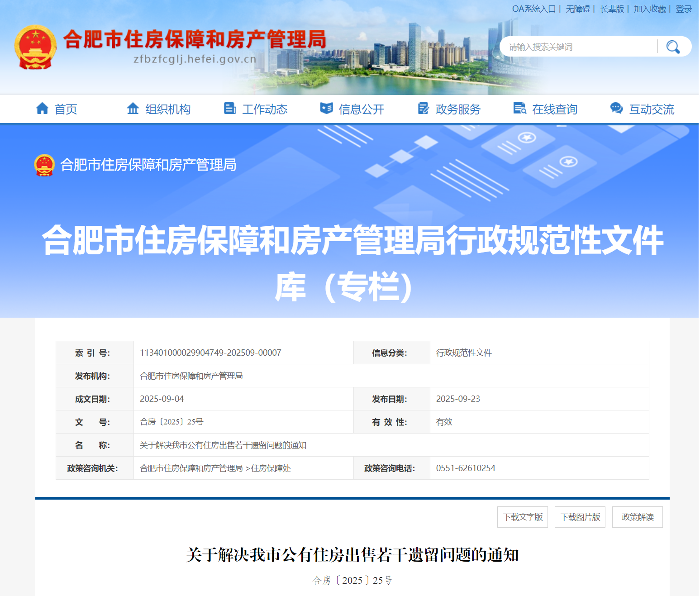This screenshot has width=700, height=596.
Task: Click the 登录 login link
Action: [684, 9]
